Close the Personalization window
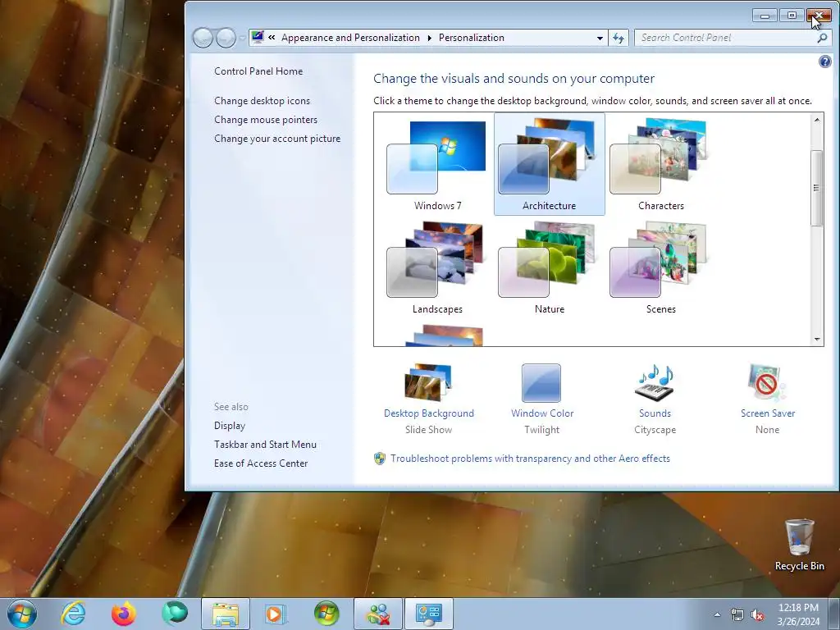The width and height of the screenshot is (840, 630). click(x=819, y=16)
